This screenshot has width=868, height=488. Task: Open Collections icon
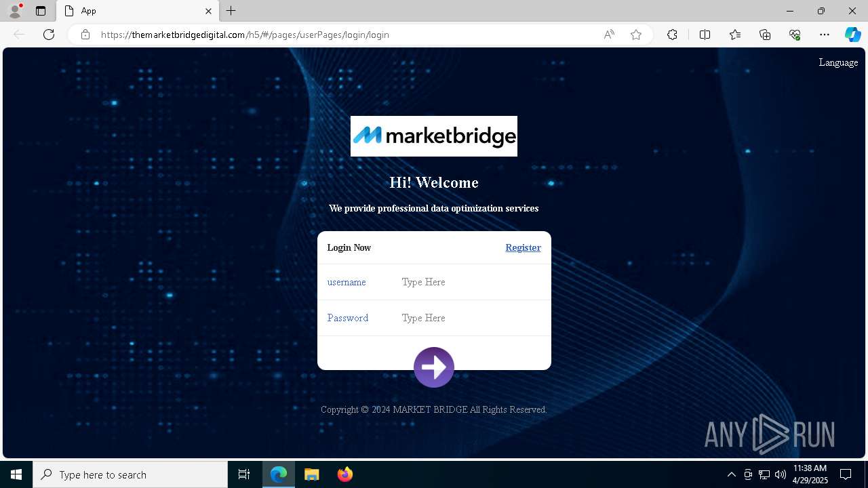[x=765, y=35]
